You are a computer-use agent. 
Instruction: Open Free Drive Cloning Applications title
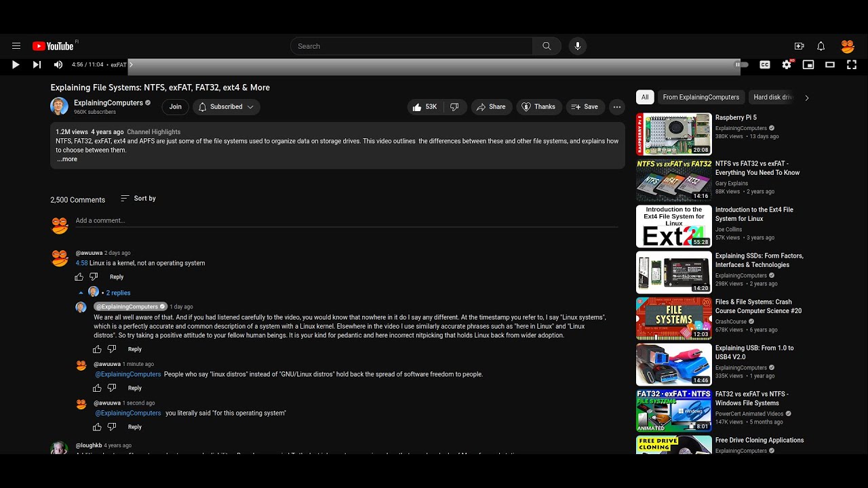[759, 441]
